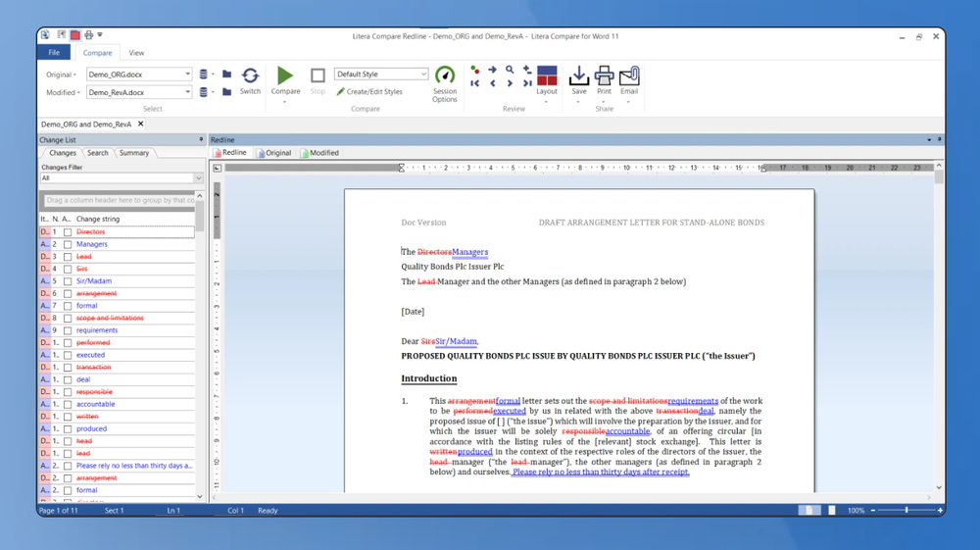Click the zoom slider handle
Screen dimensions: 980x550
click(906, 511)
